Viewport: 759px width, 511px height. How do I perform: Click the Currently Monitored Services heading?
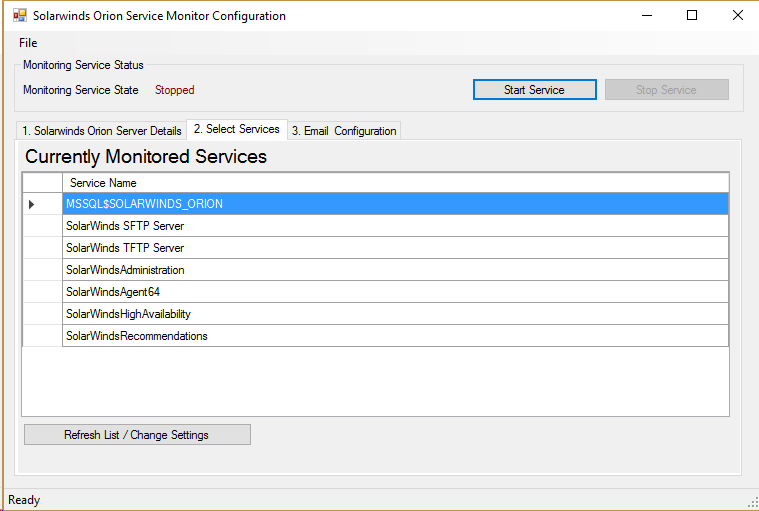[146, 156]
